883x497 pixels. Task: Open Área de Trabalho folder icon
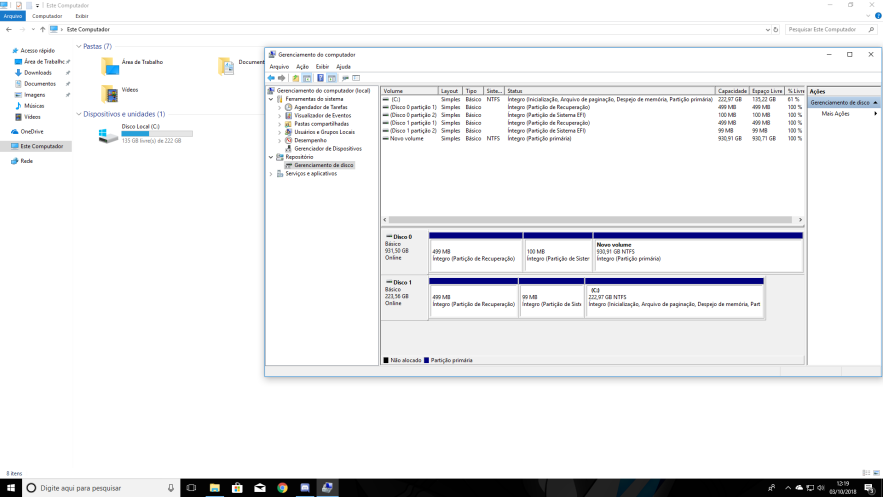110,66
